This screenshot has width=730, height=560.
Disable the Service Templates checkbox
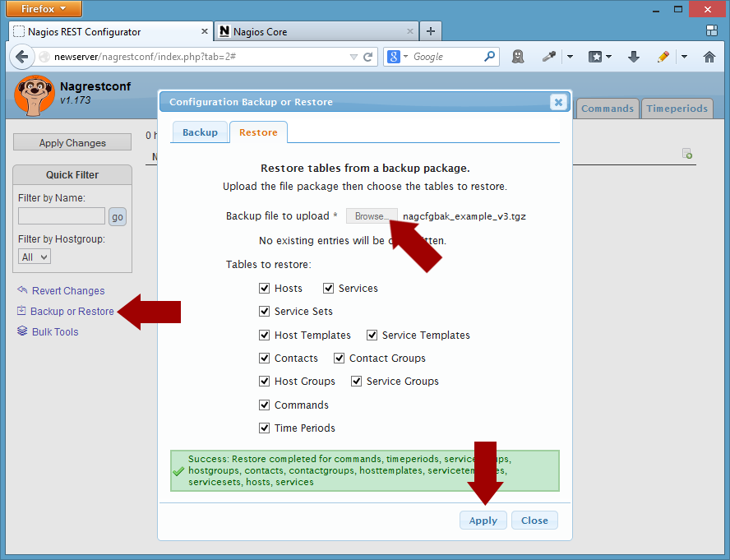(x=372, y=335)
